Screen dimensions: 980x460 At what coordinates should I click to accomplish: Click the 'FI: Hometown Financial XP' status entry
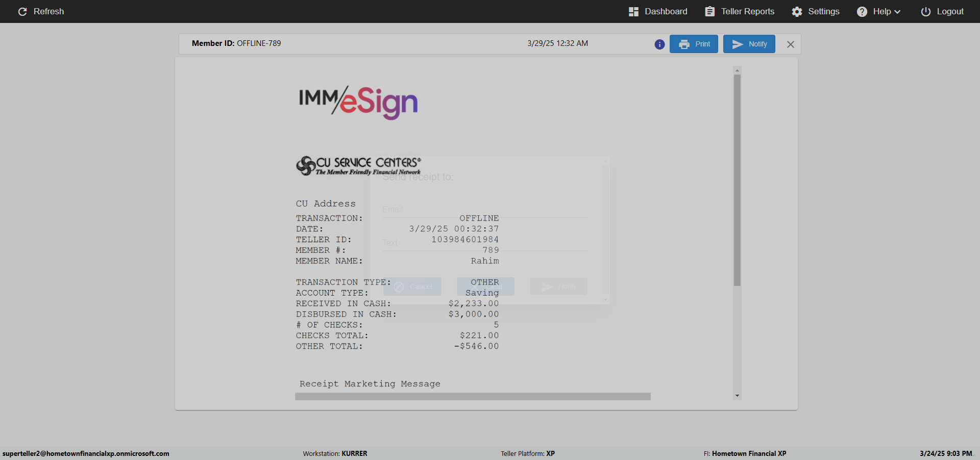tap(745, 453)
